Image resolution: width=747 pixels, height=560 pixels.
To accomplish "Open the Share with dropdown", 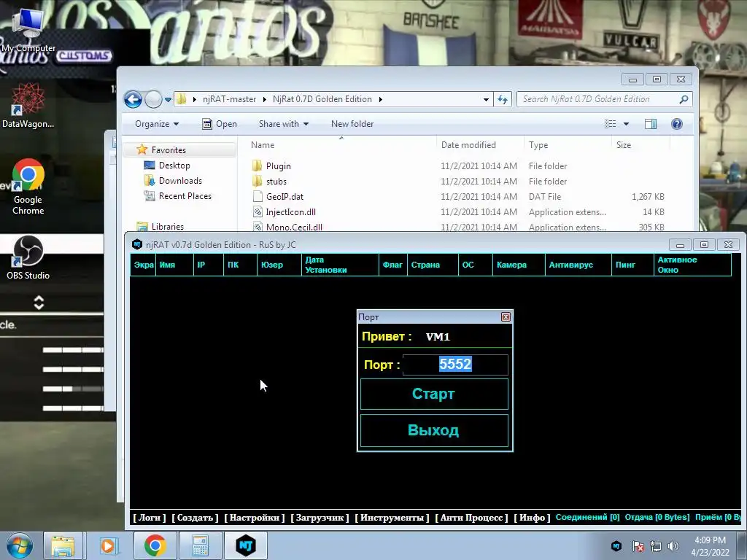I will pyautogui.click(x=284, y=124).
